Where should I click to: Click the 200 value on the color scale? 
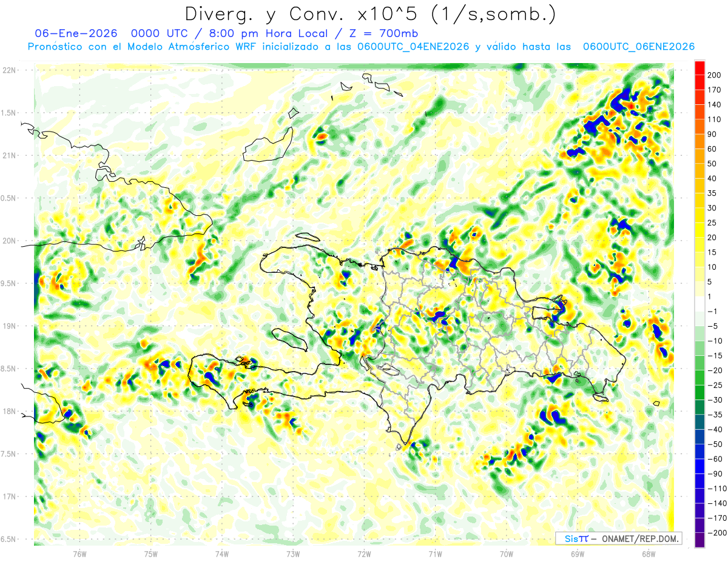(x=714, y=75)
